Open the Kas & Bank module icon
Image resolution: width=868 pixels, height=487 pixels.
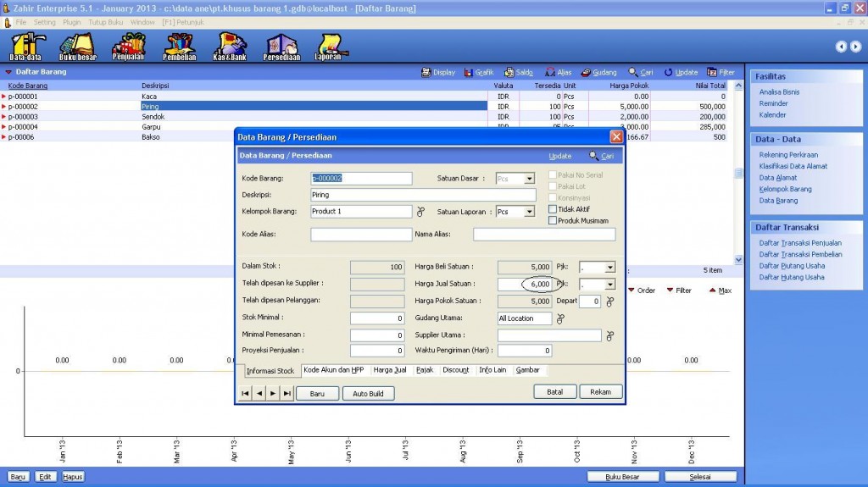point(230,46)
